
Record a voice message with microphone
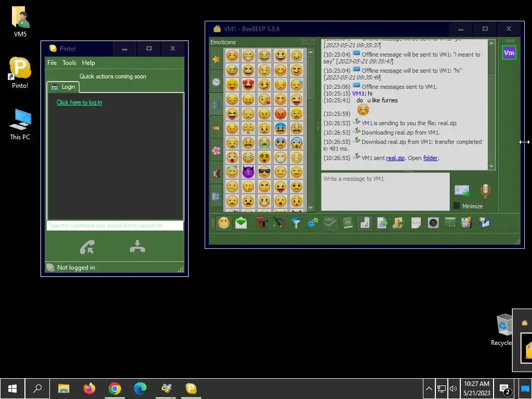[485, 191]
